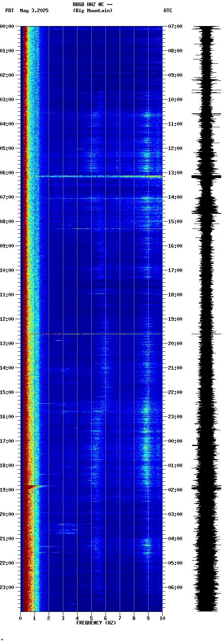Click the 'UTC' timezone label
Screen dimensions: 224x644
[x=168, y=11]
